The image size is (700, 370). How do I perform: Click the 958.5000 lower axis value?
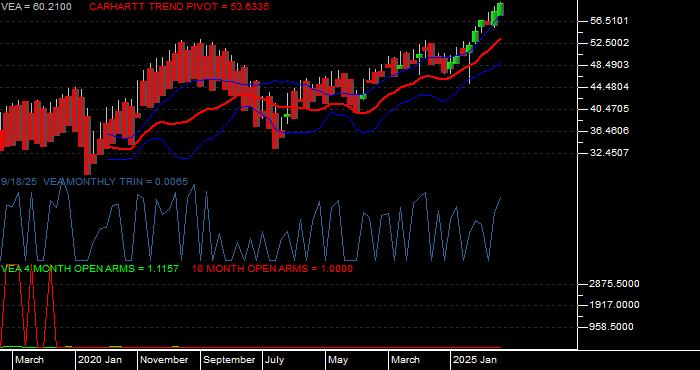click(x=612, y=327)
